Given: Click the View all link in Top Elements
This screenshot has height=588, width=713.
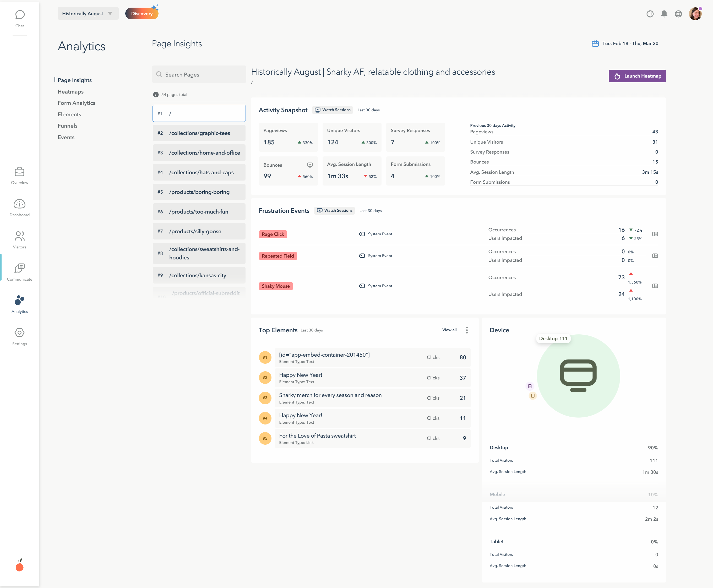Looking at the screenshot, I should pos(449,330).
